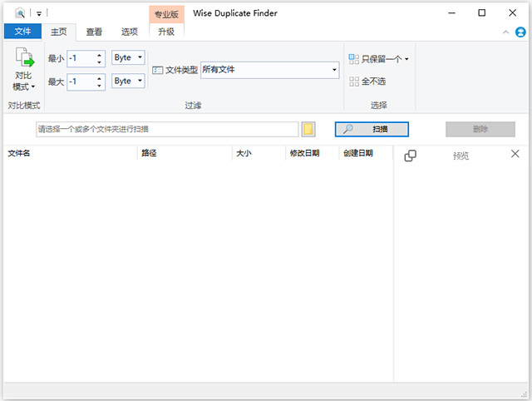Viewport: 532px width, 401px height.
Task: Switch to the 选项 tab
Action: 130,32
